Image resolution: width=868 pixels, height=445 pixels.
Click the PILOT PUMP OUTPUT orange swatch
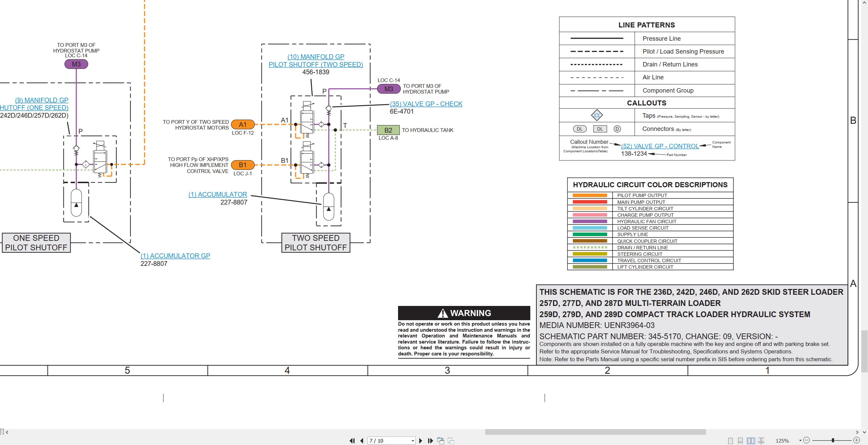pos(590,195)
